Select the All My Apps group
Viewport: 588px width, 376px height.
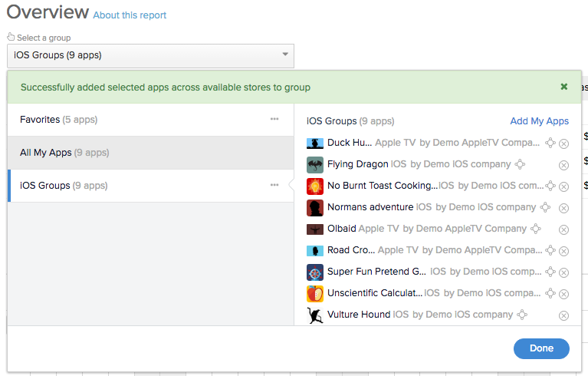tap(150, 153)
